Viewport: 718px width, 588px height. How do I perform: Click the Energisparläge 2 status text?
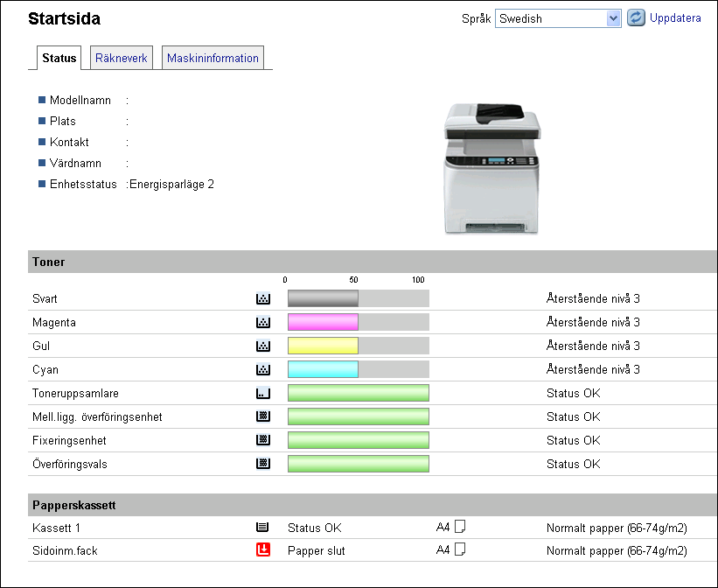tap(171, 185)
